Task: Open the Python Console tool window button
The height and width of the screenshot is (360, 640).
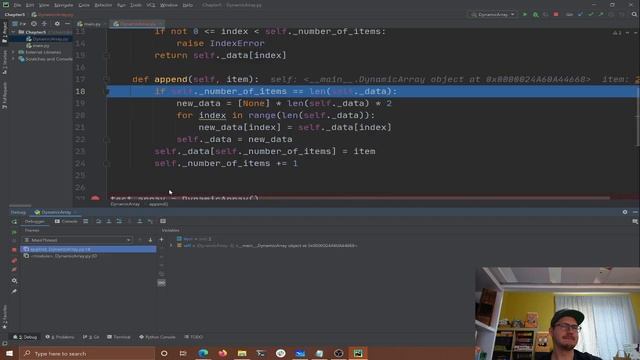Action: pyautogui.click(x=157, y=337)
